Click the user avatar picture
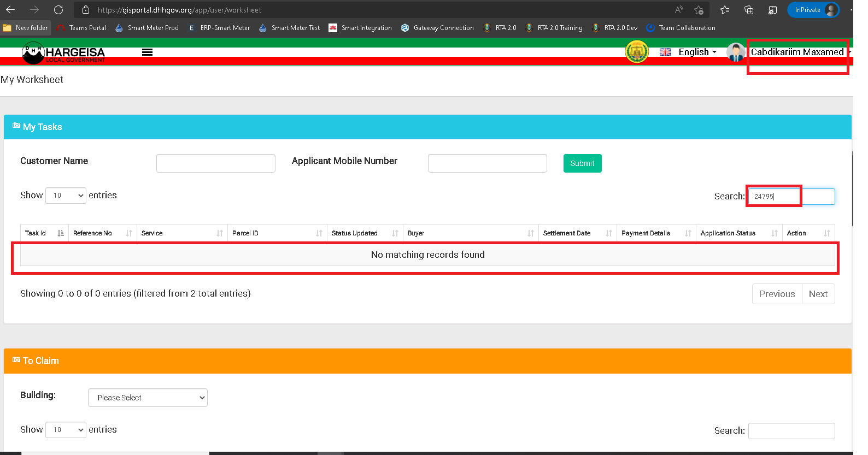The width and height of the screenshot is (868, 455). point(736,52)
